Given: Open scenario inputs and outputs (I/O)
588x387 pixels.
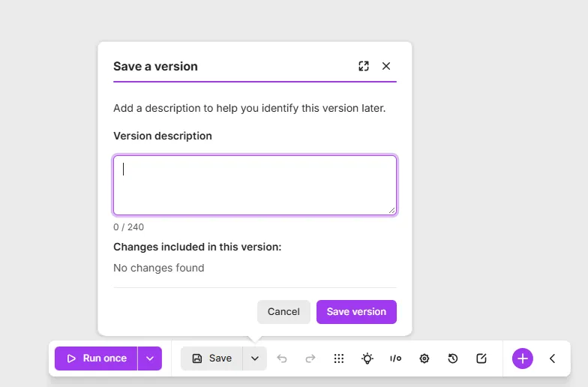Looking at the screenshot, I should (x=396, y=358).
